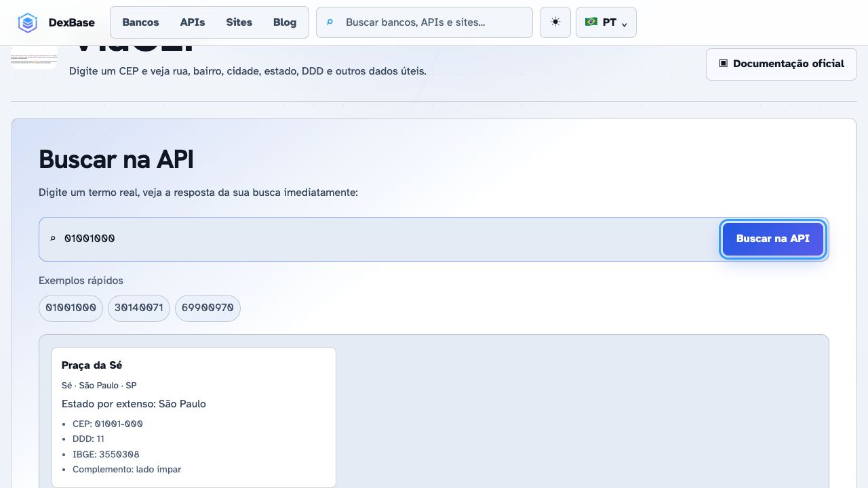Screen dimensions: 868x488
Task: Click the document icon in Documentação oficial
Action: pyautogui.click(x=724, y=63)
